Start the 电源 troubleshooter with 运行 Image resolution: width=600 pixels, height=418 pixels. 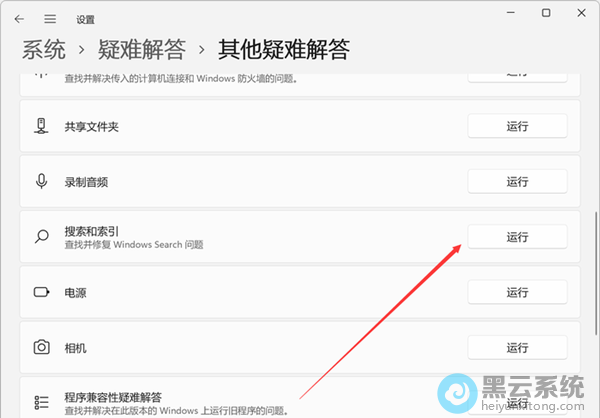(517, 292)
